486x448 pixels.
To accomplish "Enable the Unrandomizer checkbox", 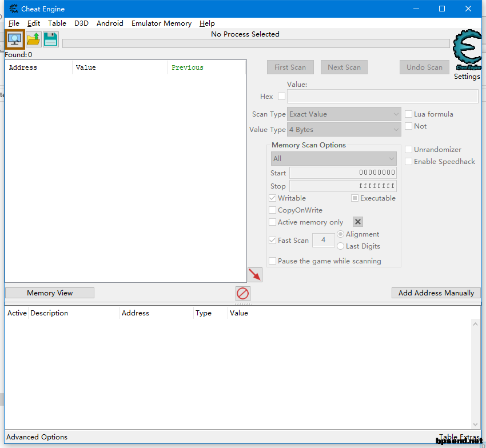I will (408, 149).
